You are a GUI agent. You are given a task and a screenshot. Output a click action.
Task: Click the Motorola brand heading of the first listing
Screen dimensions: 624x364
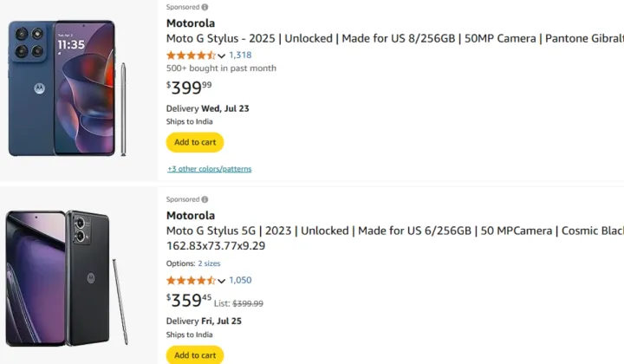point(191,23)
